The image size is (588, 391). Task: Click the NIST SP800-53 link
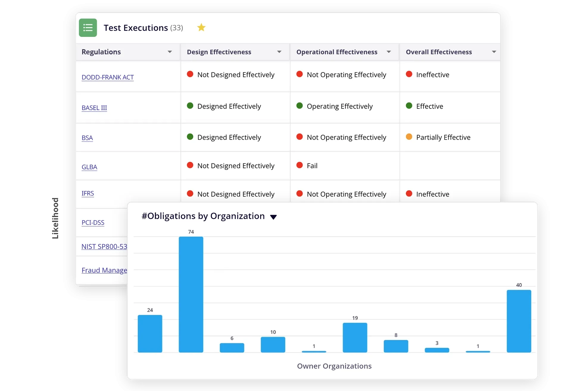click(x=104, y=247)
